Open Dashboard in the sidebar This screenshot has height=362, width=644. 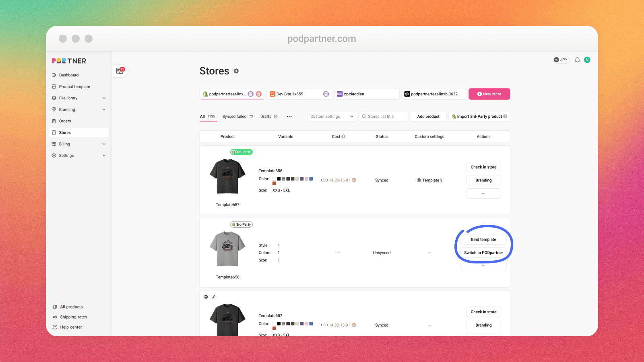point(79,75)
